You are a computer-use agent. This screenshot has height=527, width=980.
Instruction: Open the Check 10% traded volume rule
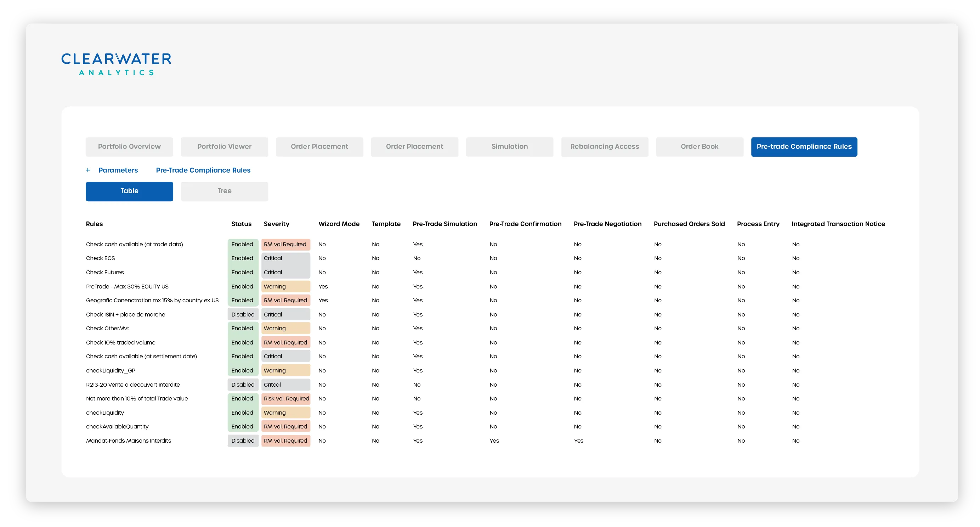[x=121, y=342]
